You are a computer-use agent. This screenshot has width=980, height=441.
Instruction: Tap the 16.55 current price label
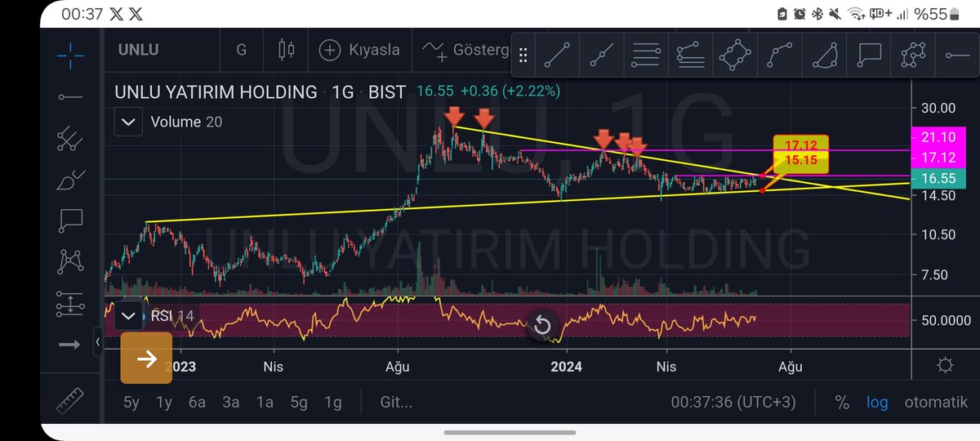click(x=939, y=178)
